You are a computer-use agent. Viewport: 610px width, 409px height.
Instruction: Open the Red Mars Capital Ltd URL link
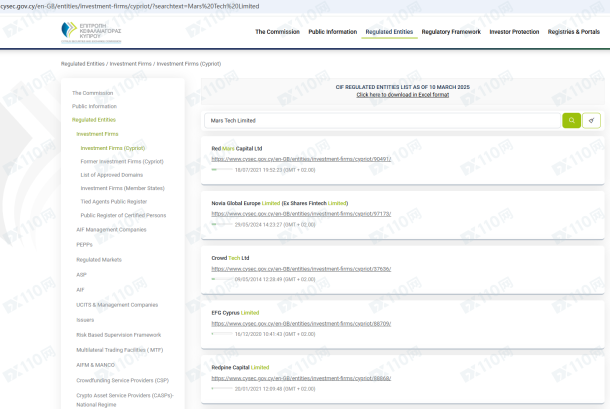[301, 159]
